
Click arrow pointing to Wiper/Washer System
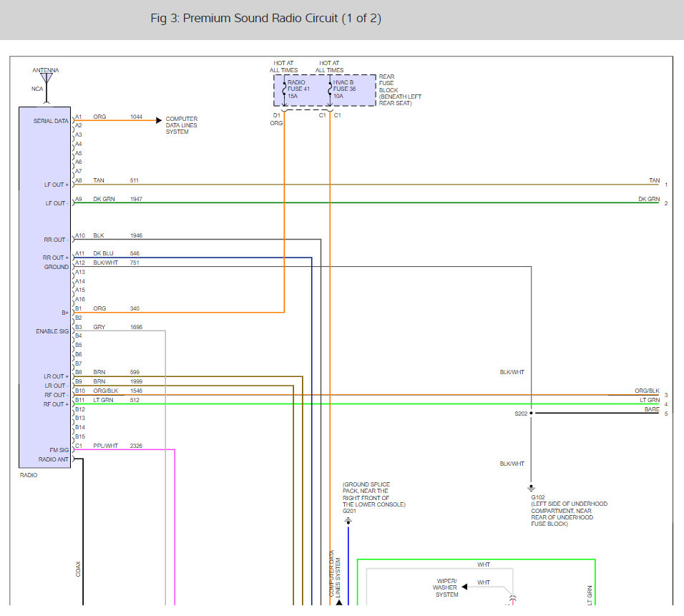pyautogui.click(x=464, y=587)
